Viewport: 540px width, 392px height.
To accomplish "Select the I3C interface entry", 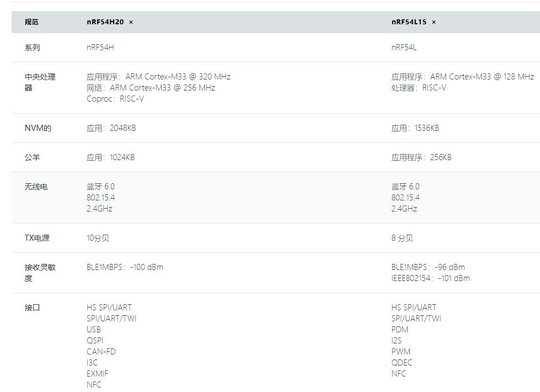I will (92, 363).
